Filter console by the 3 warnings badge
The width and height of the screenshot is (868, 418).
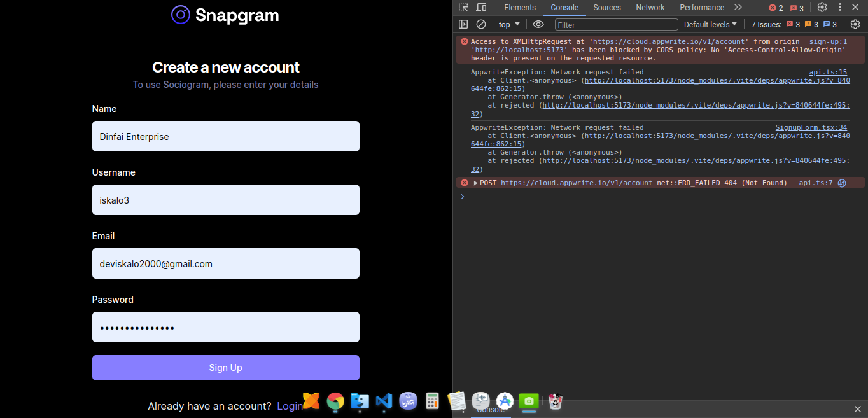(812, 24)
